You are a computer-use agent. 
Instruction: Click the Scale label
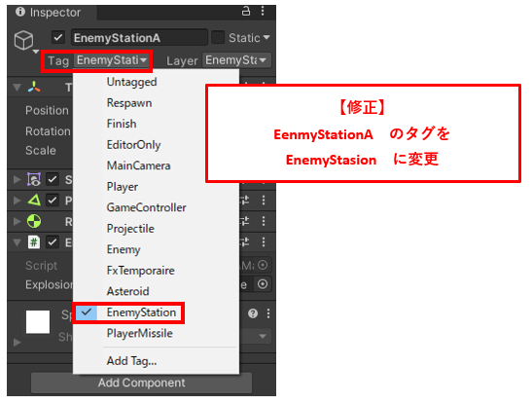[41, 150]
